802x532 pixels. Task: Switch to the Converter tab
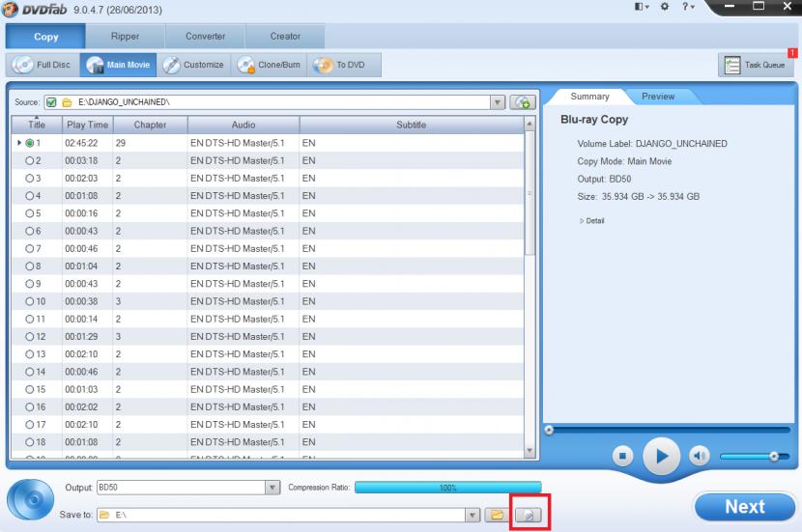(205, 37)
